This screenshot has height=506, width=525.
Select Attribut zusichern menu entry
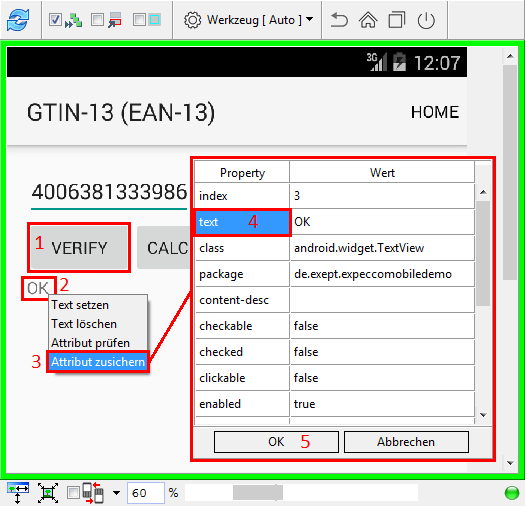click(x=98, y=362)
